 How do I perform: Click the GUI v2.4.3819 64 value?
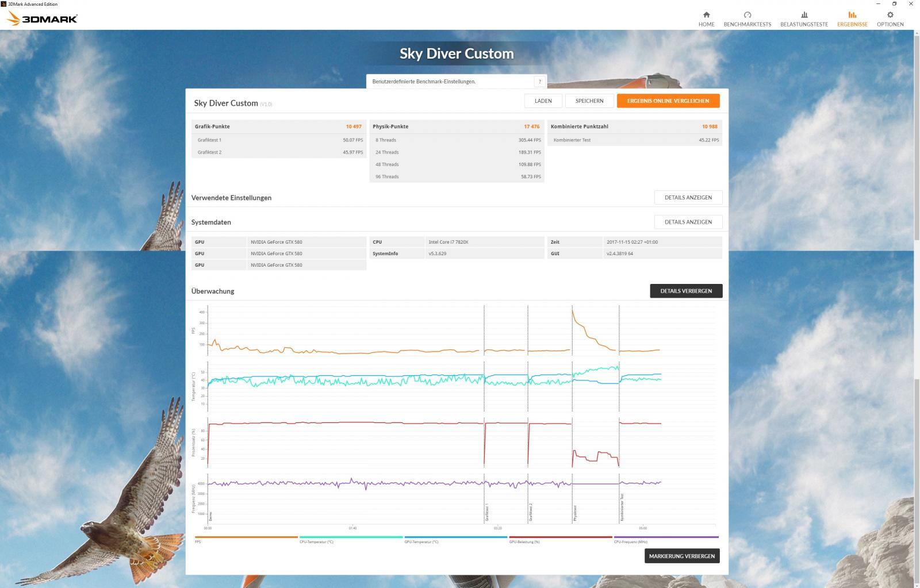[619, 253]
